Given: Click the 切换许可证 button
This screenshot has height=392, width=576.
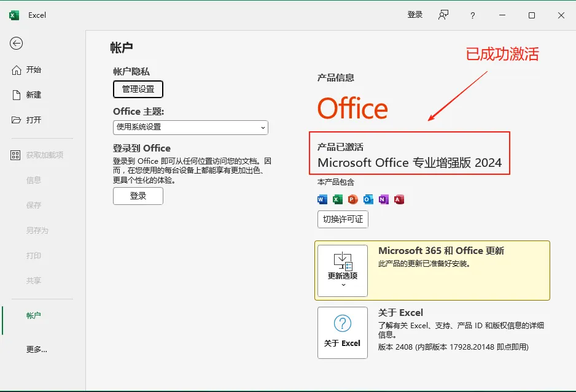Looking at the screenshot, I should (343, 219).
